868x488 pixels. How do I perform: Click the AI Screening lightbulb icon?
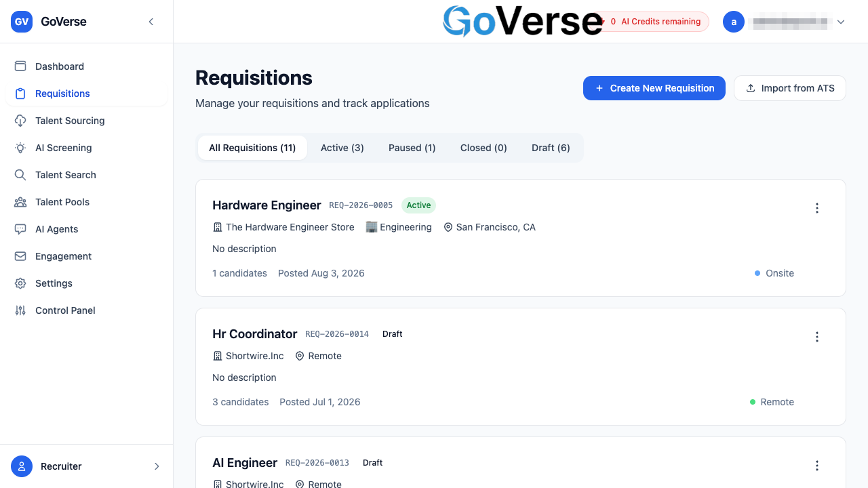point(20,148)
